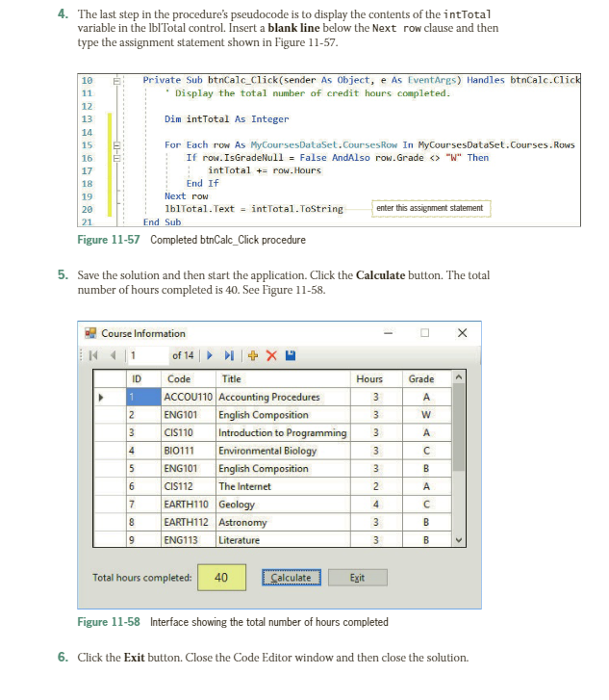The width and height of the screenshot is (609, 700).
Task: Click the Next row code line
Action: pyautogui.click(x=186, y=196)
